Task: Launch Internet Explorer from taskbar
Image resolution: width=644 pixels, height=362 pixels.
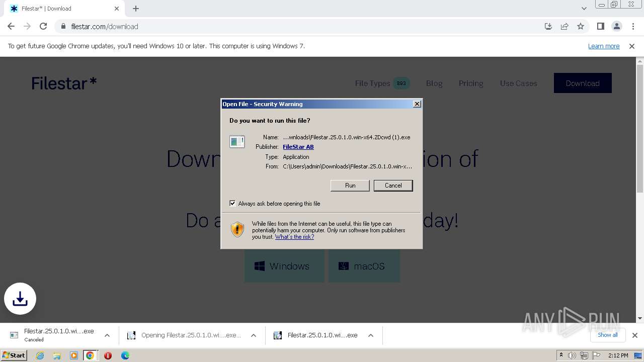Action: point(40,355)
